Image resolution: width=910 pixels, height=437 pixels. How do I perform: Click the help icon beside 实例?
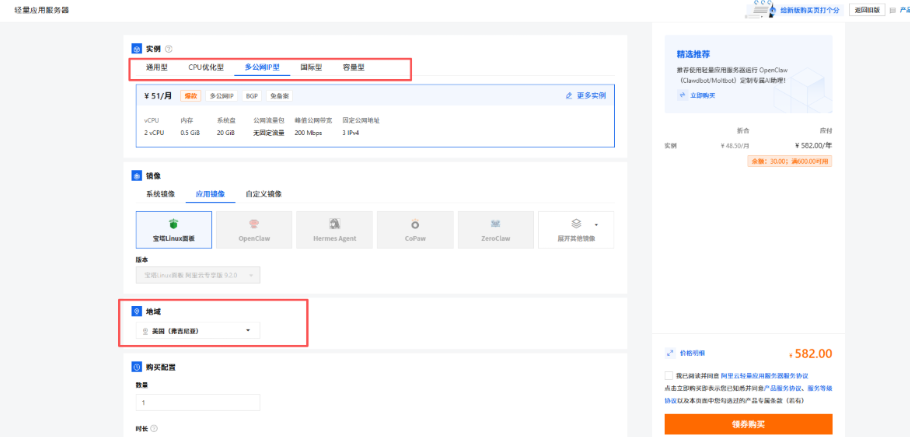tap(168, 49)
